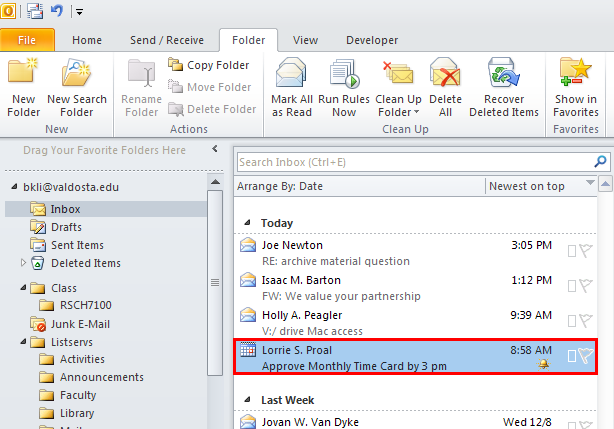Click Send/Receive All Folders quick access icon
The image size is (614, 429).
click(35, 11)
